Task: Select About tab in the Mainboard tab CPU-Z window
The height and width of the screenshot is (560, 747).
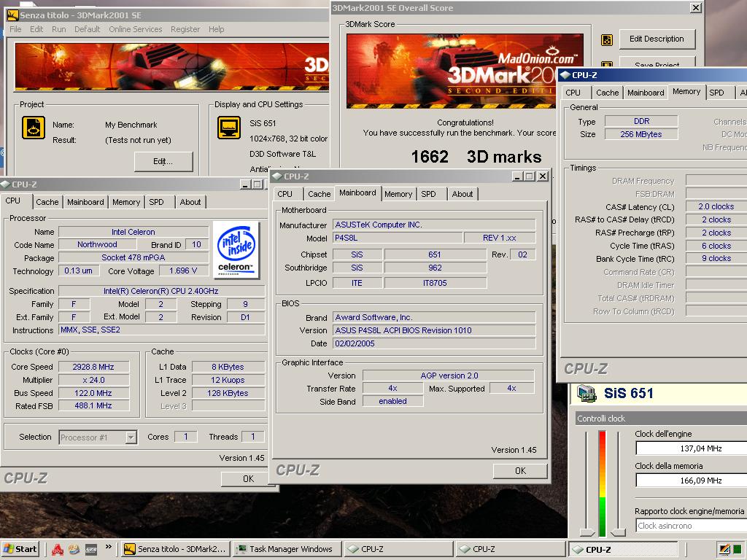Action: pos(462,194)
